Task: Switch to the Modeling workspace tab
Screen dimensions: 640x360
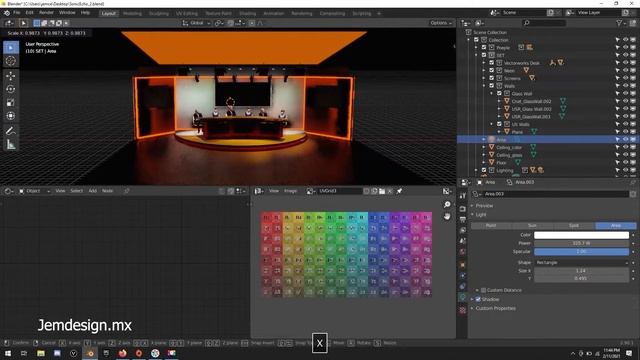Action: [x=132, y=13]
